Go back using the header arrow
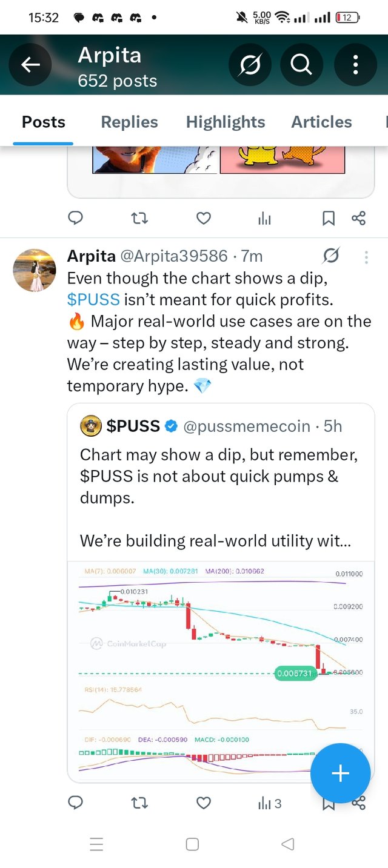Viewport: 388px width, 868px height. point(31,65)
